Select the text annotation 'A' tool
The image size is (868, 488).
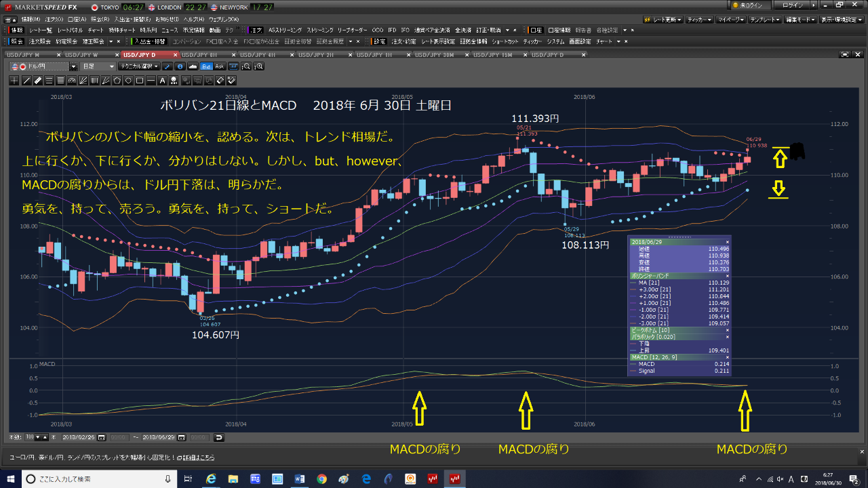[x=163, y=80]
